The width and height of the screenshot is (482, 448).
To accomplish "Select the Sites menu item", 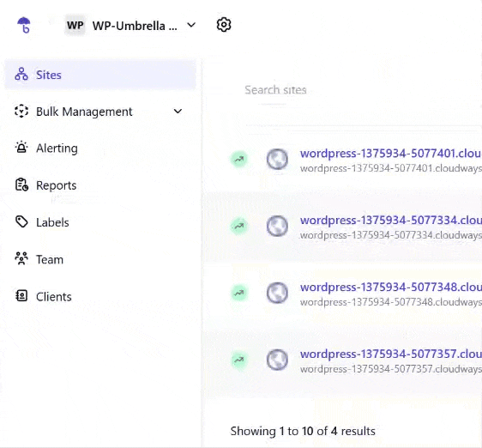I will pyautogui.click(x=99, y=75).
